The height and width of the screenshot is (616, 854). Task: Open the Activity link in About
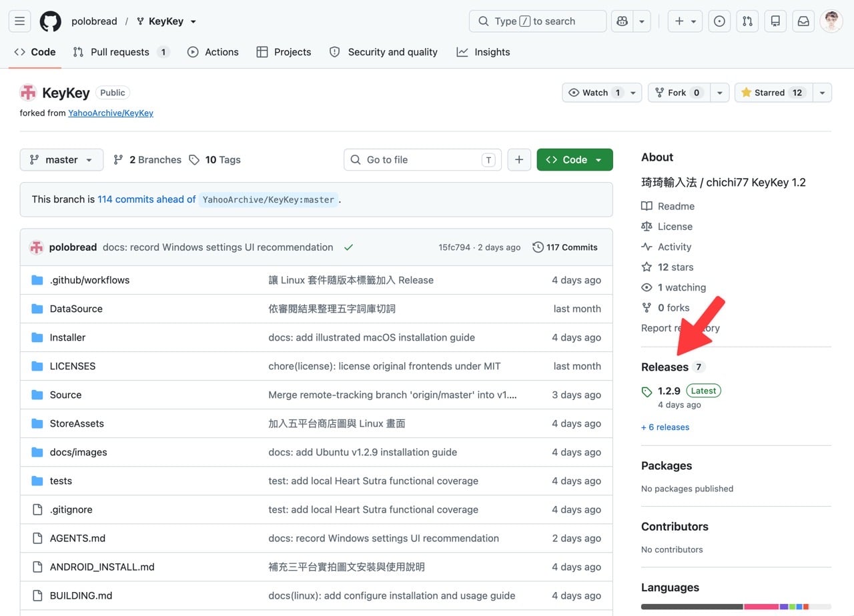coord(667,247)
